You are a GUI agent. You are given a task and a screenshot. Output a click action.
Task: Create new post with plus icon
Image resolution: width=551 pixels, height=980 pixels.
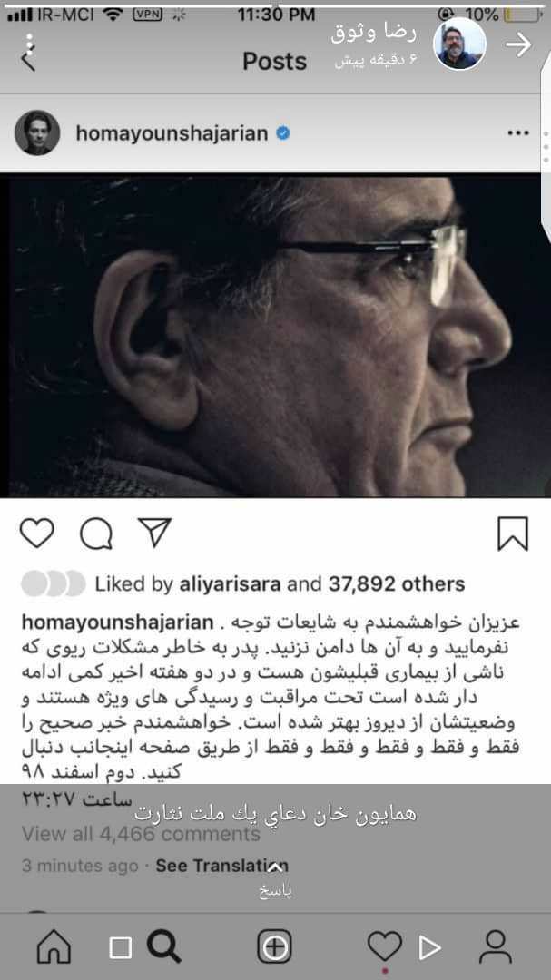coord(274,946)
